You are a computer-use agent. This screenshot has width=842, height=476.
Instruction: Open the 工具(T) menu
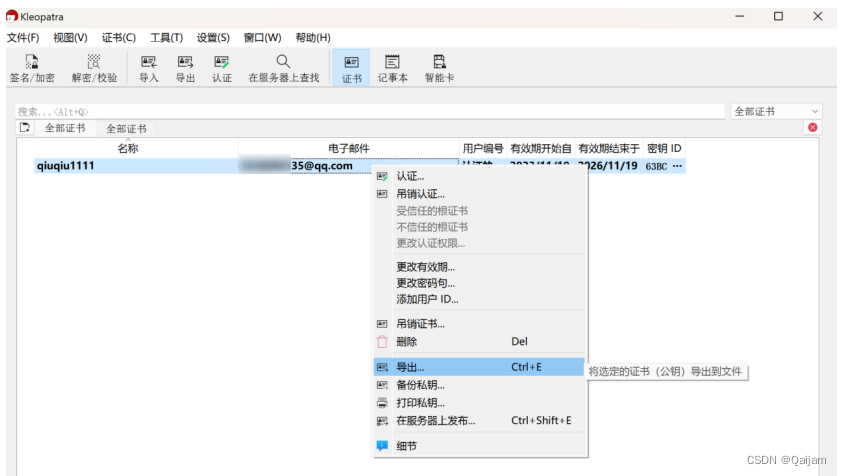coord(166,38)
